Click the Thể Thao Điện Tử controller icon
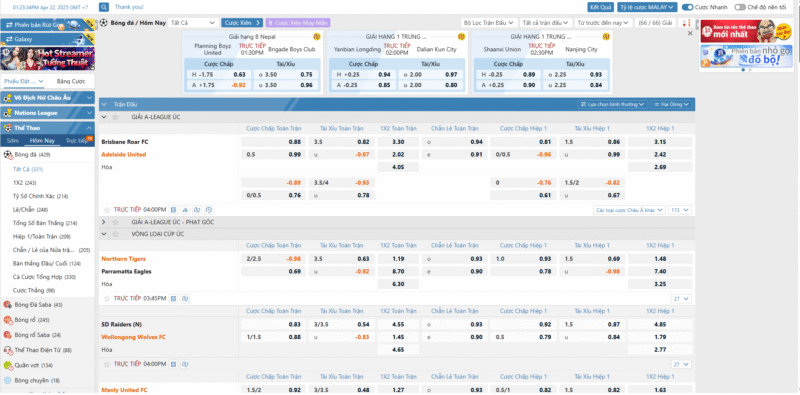 [x=7, y=350]
